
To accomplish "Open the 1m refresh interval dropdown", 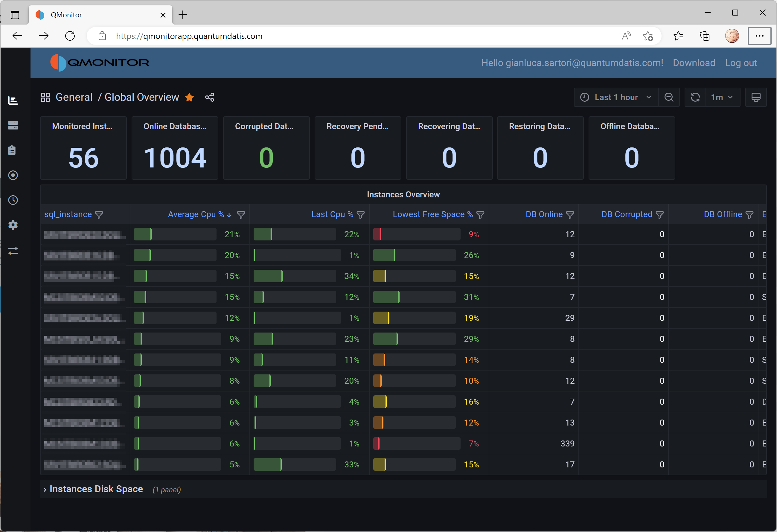I will pyautogui.click(x=722, y=97).
